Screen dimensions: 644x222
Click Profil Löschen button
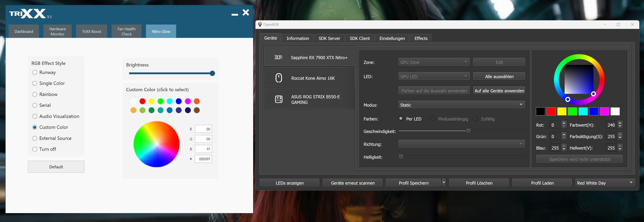pyautogui.click(x=479, y=183)
